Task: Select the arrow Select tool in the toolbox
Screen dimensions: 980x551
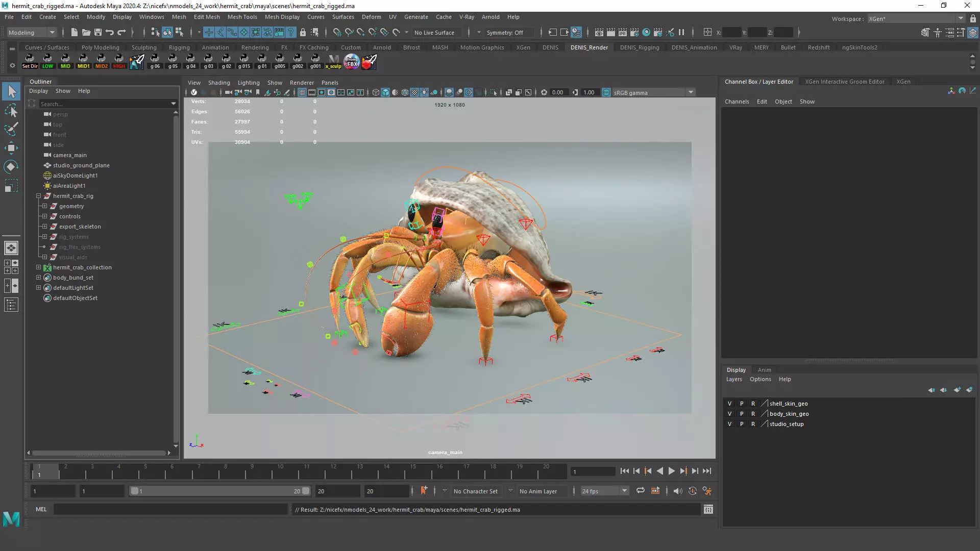Action: click(11, 92)
